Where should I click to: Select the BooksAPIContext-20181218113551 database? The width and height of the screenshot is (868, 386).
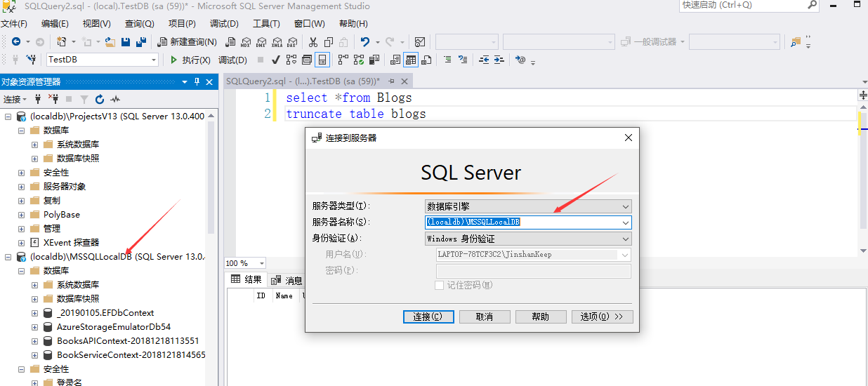(x=128, y=341)
